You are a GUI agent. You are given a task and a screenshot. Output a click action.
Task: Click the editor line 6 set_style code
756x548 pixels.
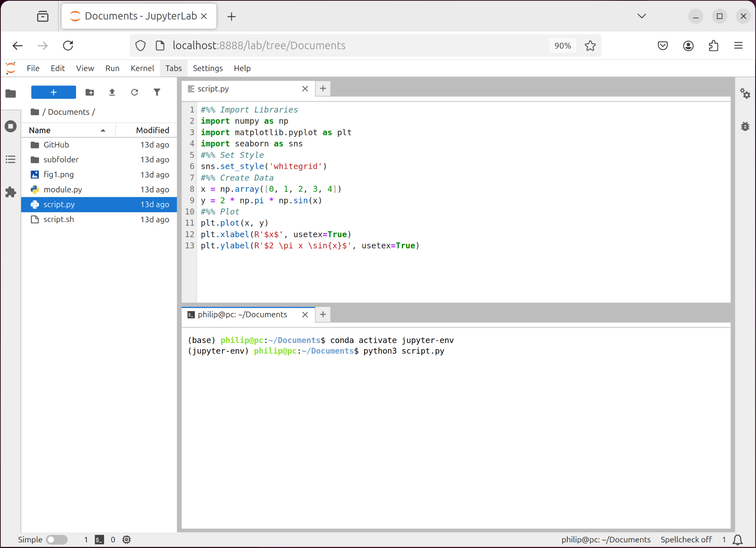point(264,166)
